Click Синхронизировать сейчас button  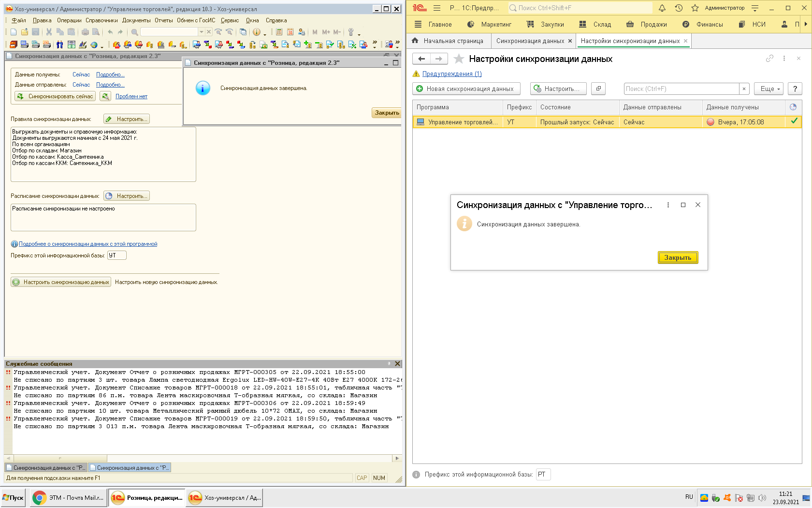click(x=56, y=96)
